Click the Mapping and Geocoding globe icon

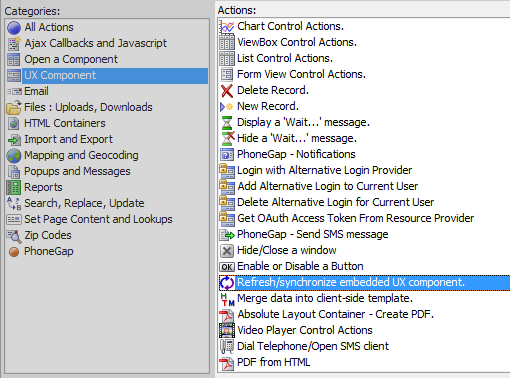(14, 156)
